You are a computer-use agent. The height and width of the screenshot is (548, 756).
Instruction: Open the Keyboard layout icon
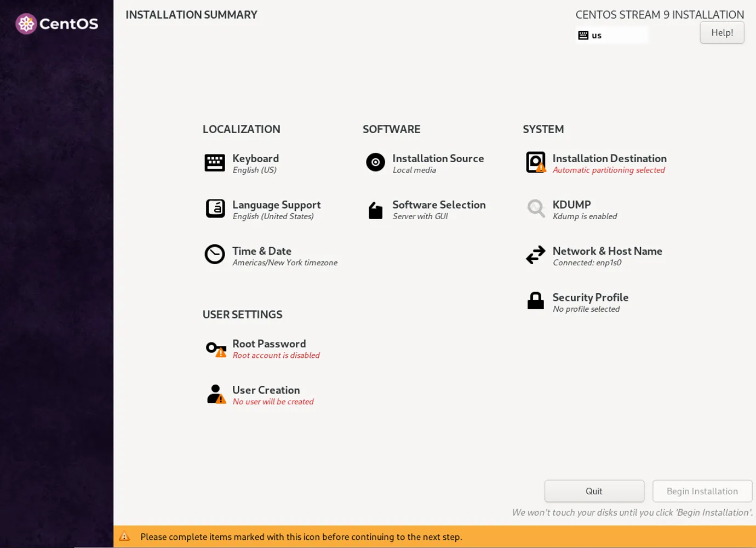coord(215,163)
